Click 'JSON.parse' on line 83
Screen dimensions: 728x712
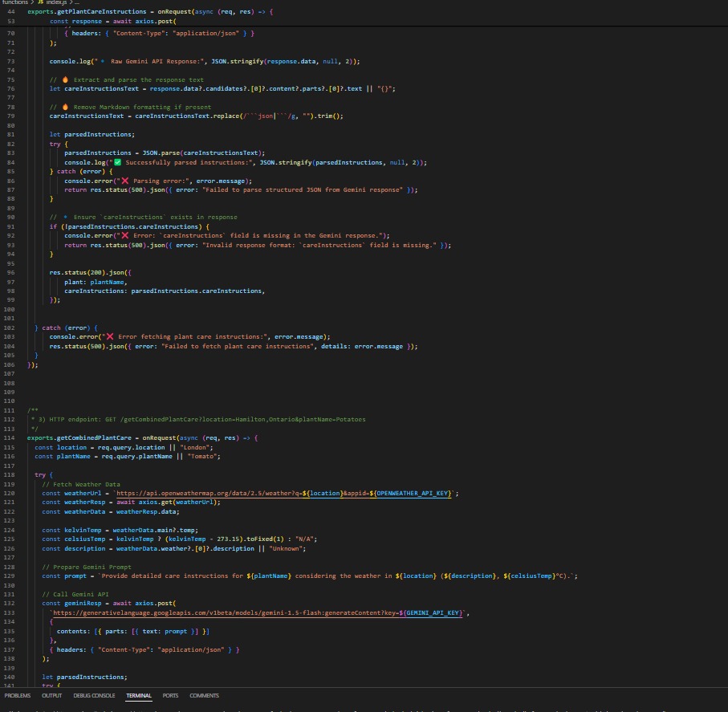pos(161,153)
